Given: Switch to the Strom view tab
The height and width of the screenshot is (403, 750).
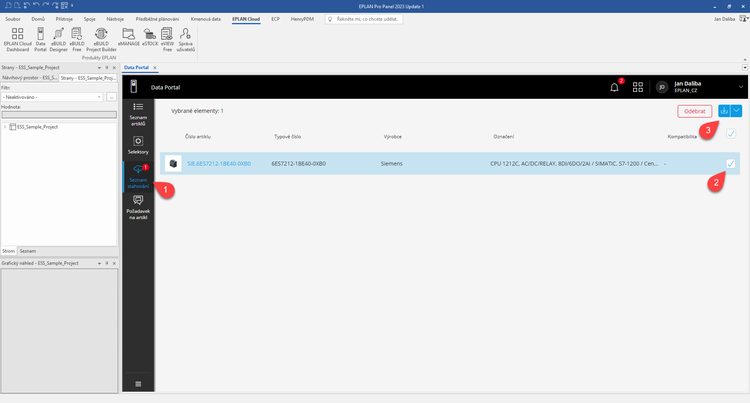Looking at the screenshot, I should pos(9,251).
